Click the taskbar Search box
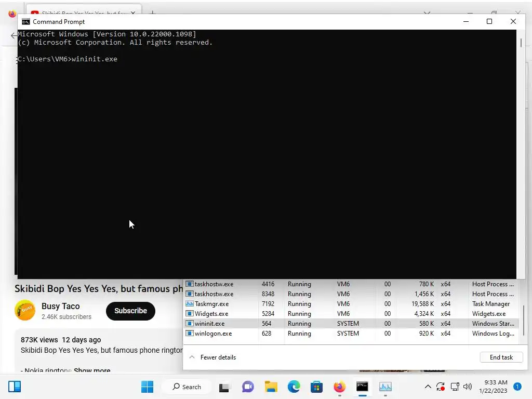Viewport: 532px width, 399px height. [x=187, y=387]
